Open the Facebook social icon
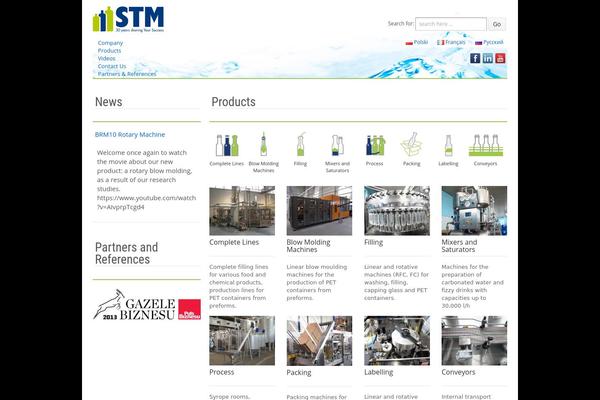 (x=475, y=58)
